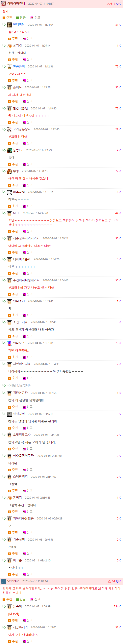Click 추천 under 세금복제기's reply
This screenshot has height=644, width=123.
coord(13,641)
